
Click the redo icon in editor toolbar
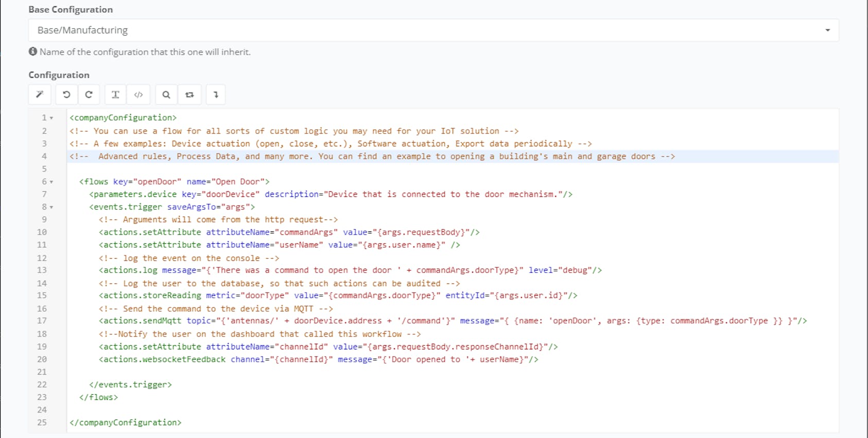pos(89,95)
